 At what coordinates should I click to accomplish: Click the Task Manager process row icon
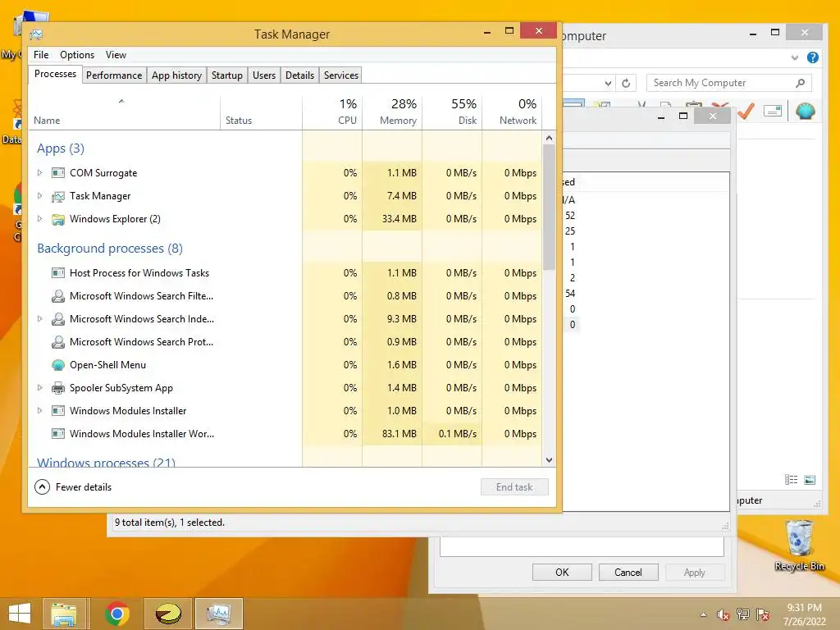(x=58, y=196)
